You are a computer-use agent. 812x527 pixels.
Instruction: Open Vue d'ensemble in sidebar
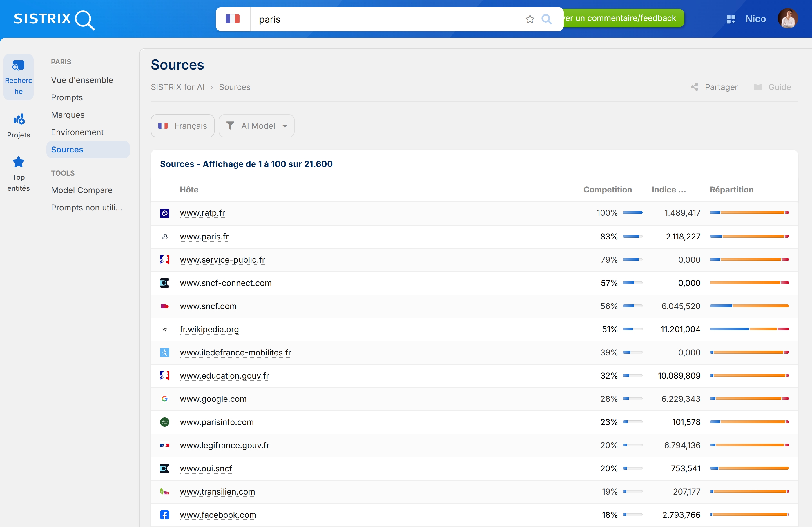82,80
